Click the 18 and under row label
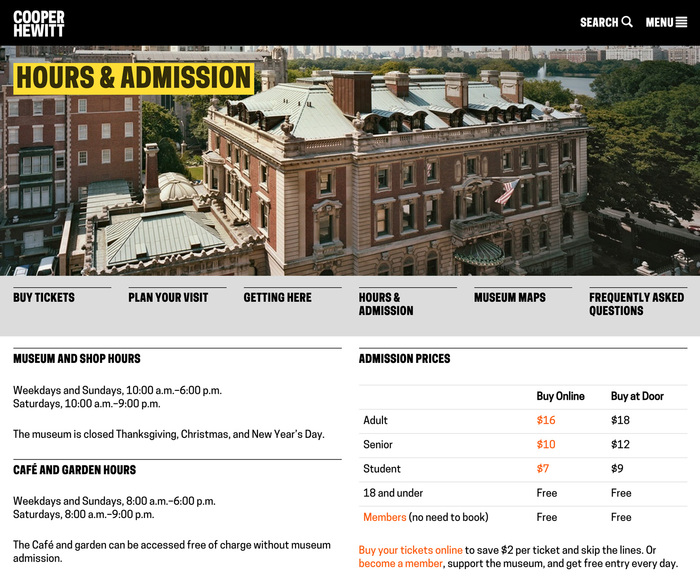 pyautogui.click(x=392, y=493)
